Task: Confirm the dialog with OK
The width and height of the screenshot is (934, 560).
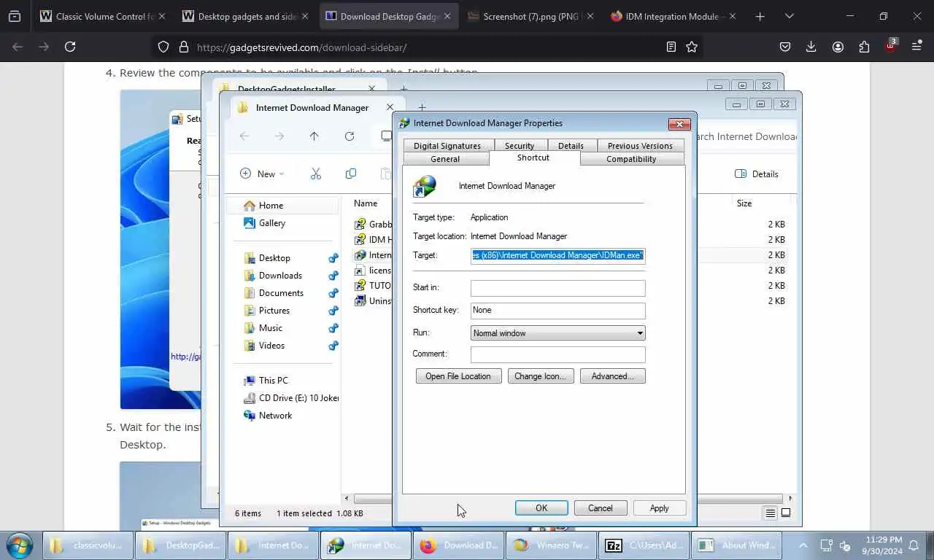Action: [x=541, y=508]
